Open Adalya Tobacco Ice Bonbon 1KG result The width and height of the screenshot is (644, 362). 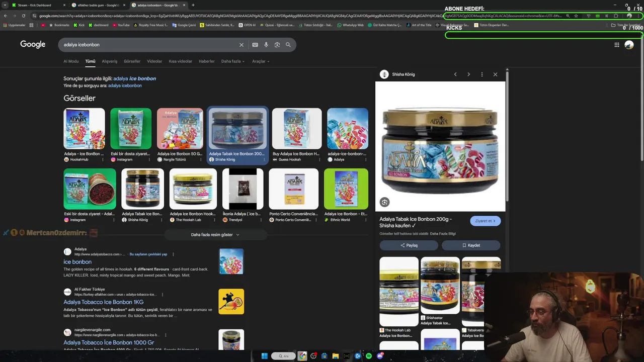click(x=104, y=302)
